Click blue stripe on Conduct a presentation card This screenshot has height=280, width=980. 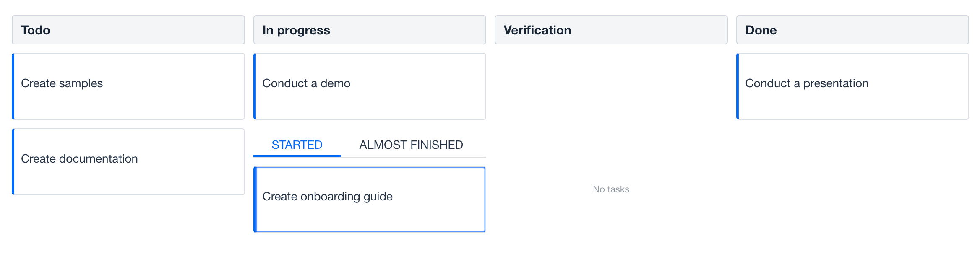[x=738, y=86]
